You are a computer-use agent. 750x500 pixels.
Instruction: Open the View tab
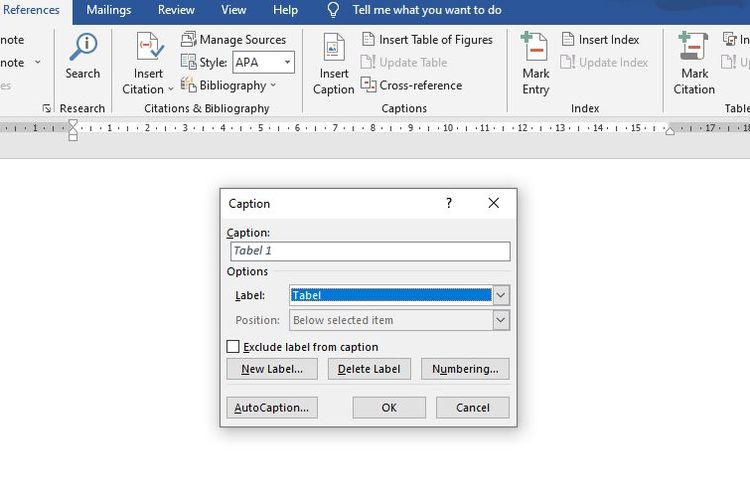(x=233, y=10)
